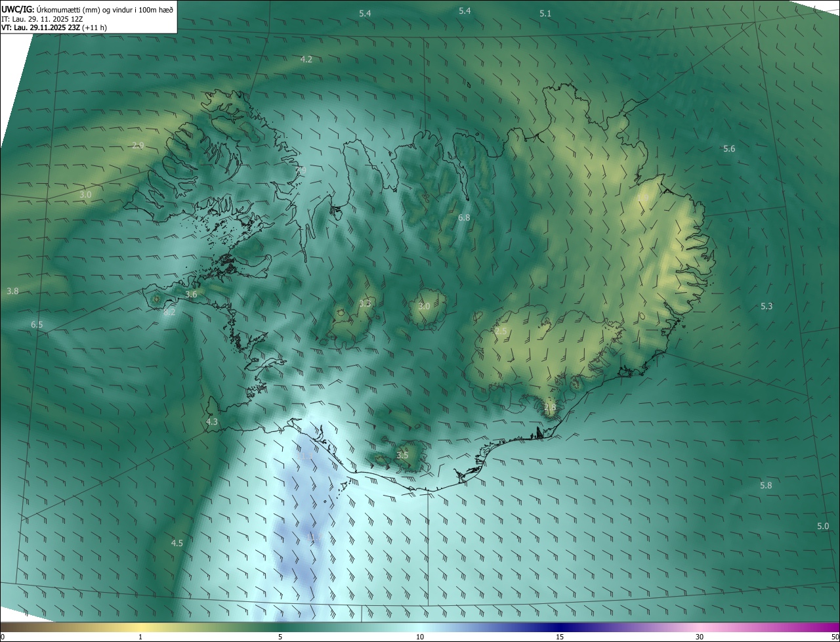Click the colour scale tick labelled 5
This screenshot has width=840, height=642.
[x=280, y=637]
